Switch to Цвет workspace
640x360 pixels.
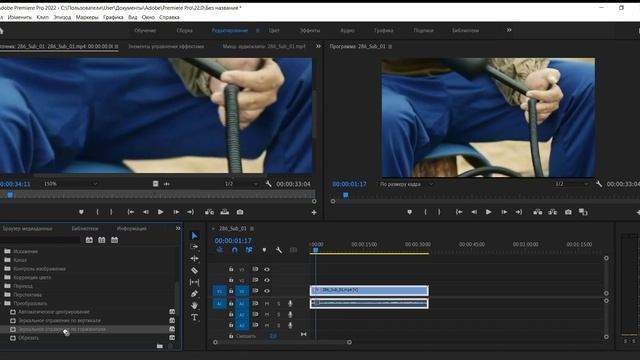click(x=274, y=30)
